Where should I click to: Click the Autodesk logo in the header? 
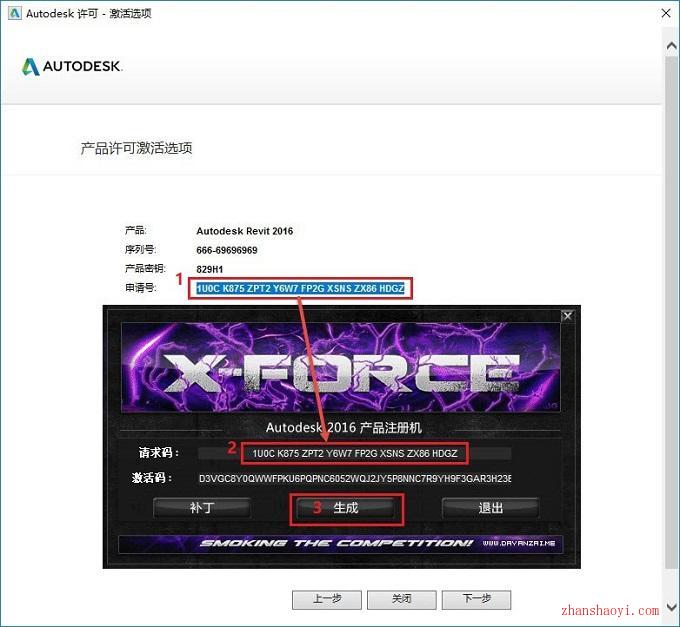coord(72,66)
